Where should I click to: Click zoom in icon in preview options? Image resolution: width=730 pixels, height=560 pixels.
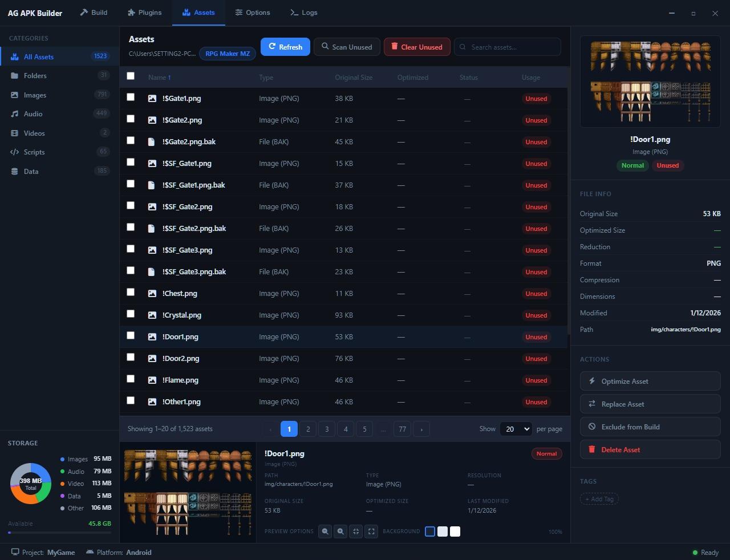pyautogui.click(x=340, y=531)
